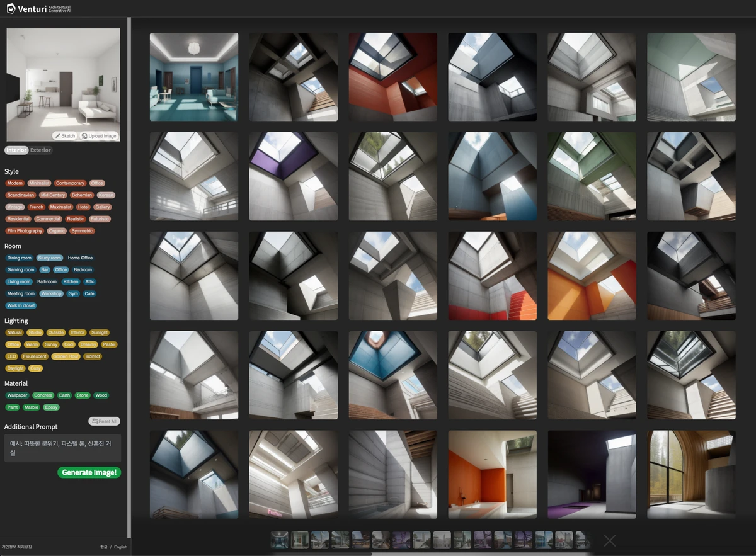Viewport: 756px width, 556px height.
Task: Choose the Dreamy lighting tag
Action: click(88, 344)
